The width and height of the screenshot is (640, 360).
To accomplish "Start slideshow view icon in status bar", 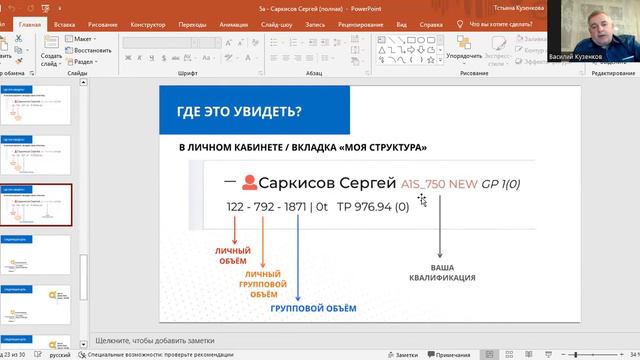I will click(548, 355).
